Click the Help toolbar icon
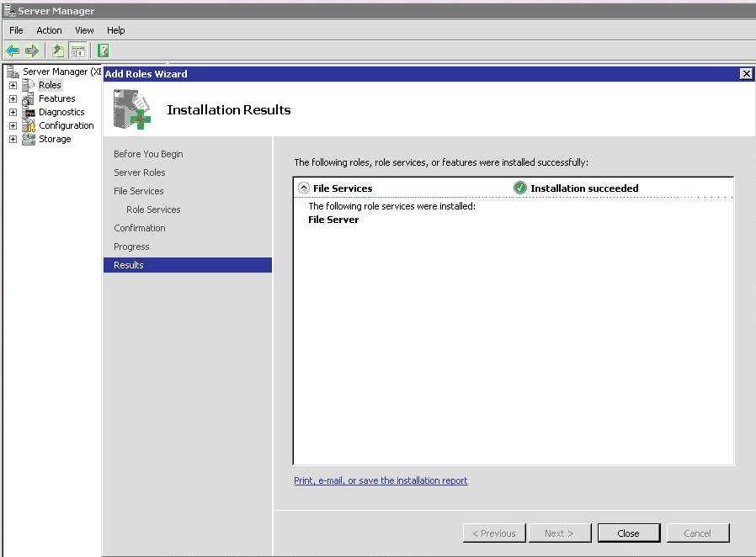Image resolution: width=756 pixels, height=557 pixels. click(x=103, y=50)
